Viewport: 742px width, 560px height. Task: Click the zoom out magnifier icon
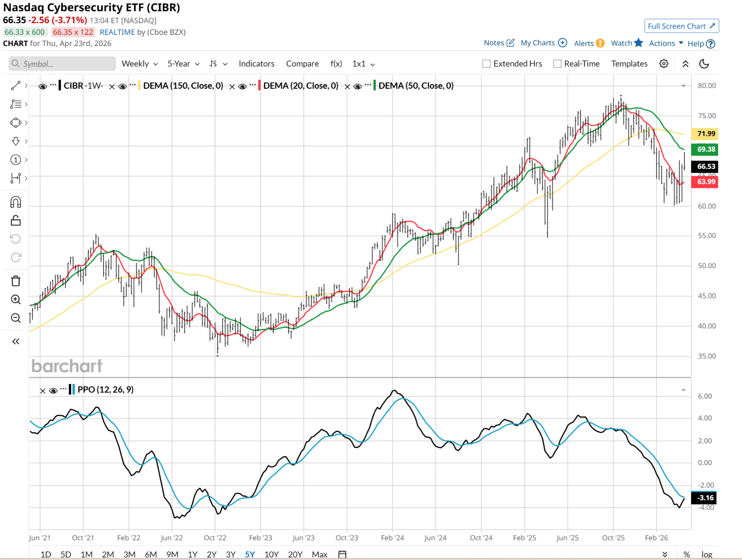16,318
